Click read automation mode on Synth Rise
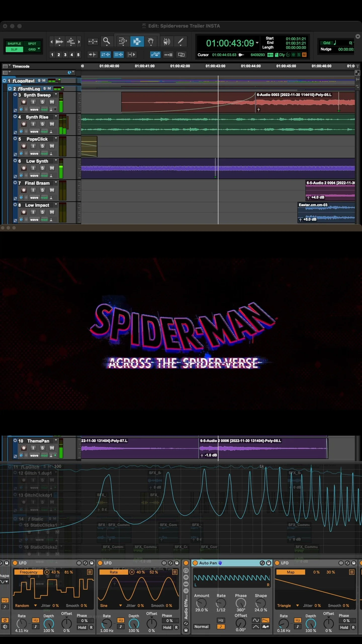 [44, 132]
